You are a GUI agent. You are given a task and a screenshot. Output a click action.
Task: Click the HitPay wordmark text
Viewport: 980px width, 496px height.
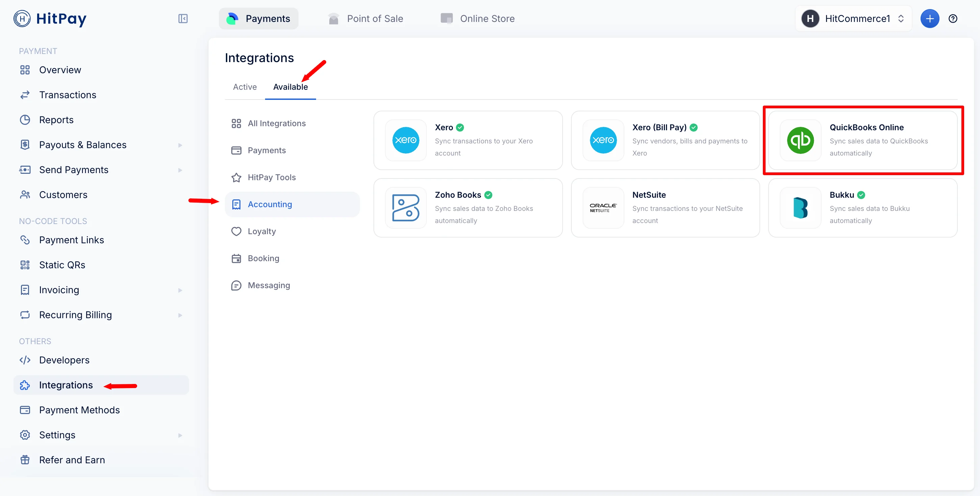pos(61,19)
